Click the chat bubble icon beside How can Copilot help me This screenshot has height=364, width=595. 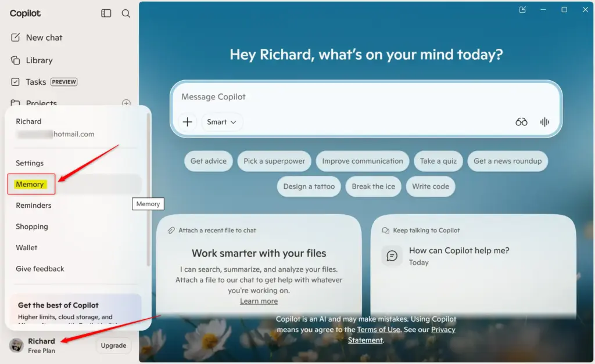pos(392,256)
